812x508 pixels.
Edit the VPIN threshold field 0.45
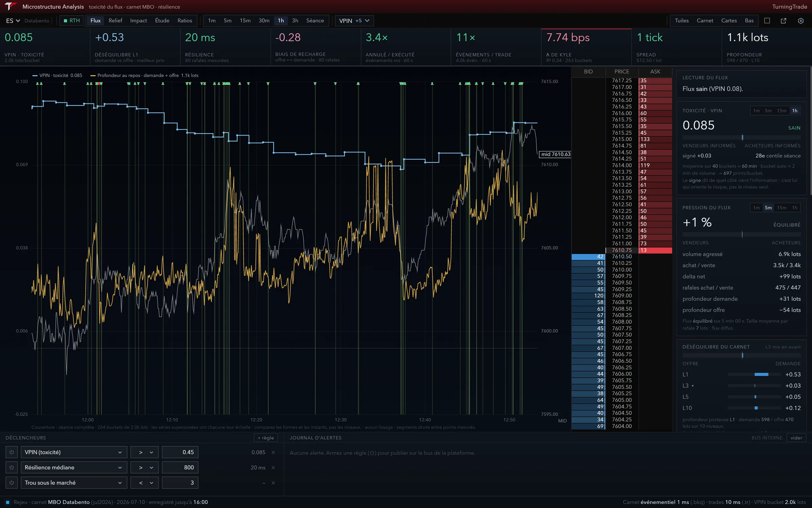coord(180,452)
